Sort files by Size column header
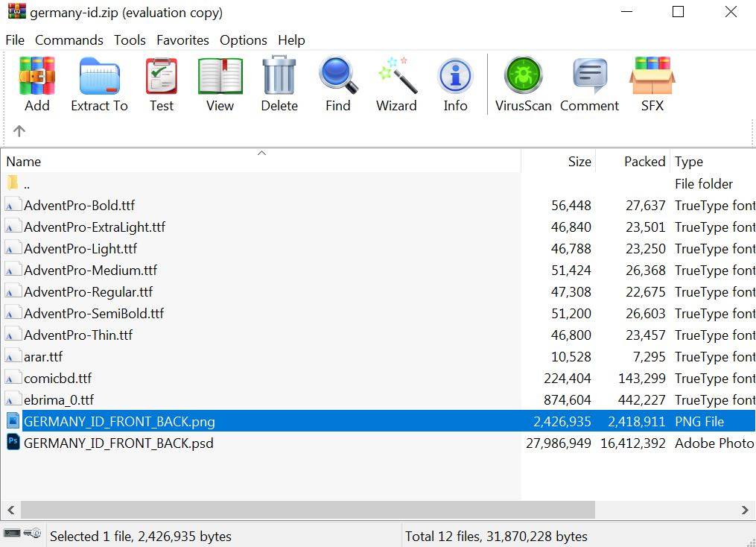This screenshot has height=547, width=756. point(579,162)
